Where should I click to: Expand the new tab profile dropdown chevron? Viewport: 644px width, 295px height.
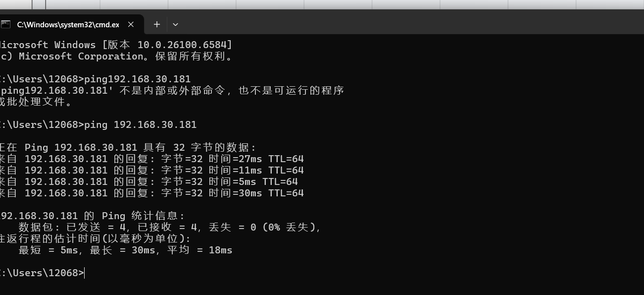click(175, 24)
